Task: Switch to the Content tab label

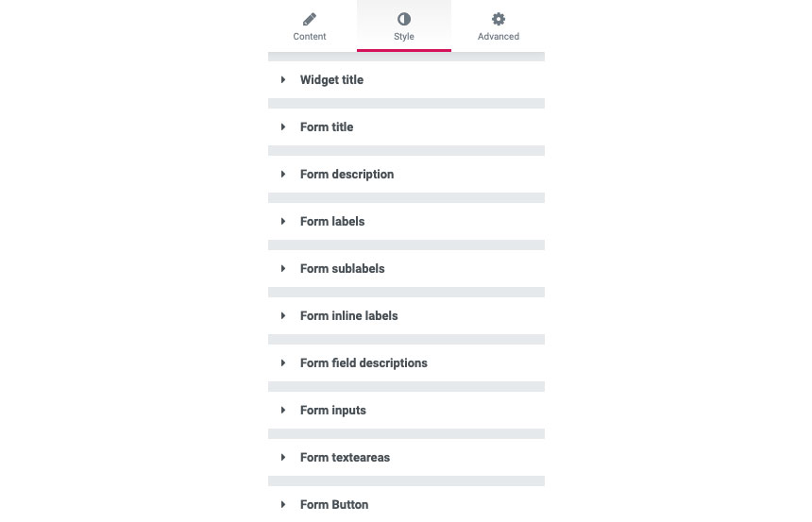Action: tap(309, 36)
